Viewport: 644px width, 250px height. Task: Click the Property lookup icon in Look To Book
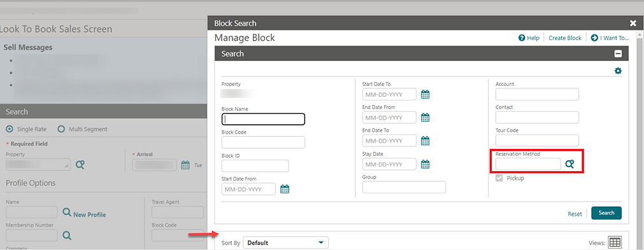(x=80, y=165)
